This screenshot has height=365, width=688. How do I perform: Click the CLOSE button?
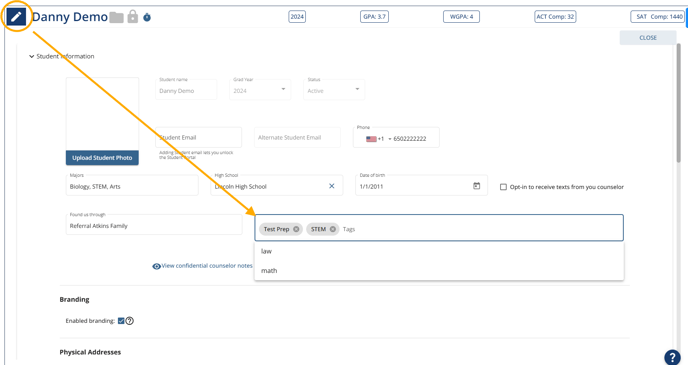coord(648,38)
